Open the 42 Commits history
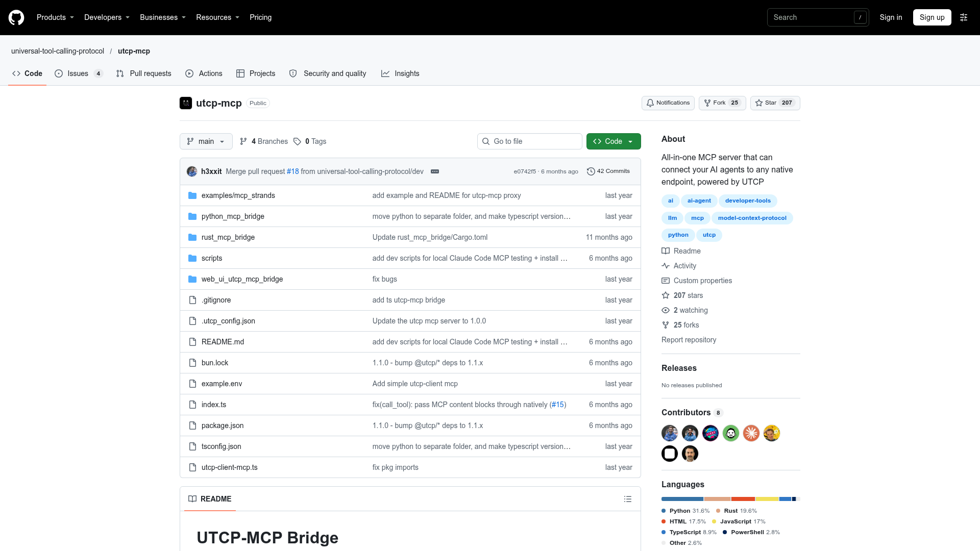Screen dimensions: 980x551 point(608,171)
